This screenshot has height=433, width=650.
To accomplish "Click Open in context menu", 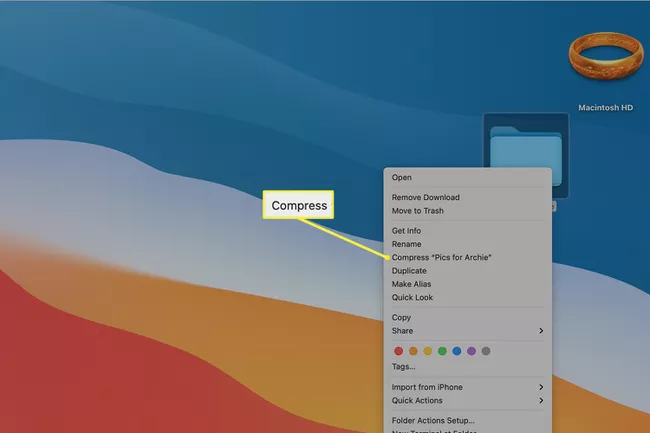I will point(402,178).
